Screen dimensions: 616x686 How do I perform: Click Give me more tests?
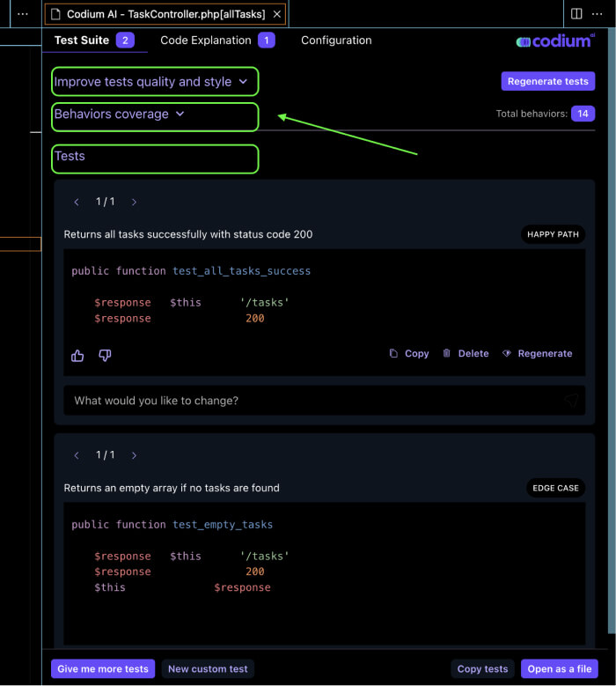103,668
